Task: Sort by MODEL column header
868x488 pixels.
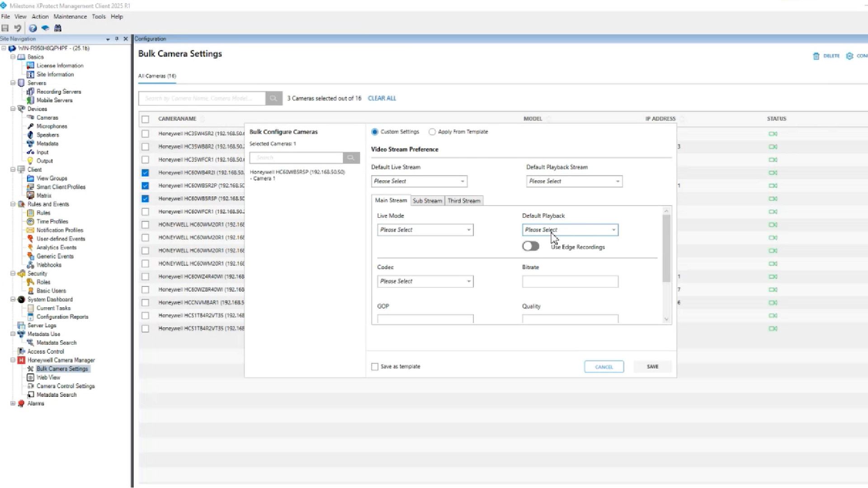Action: tap(533, 119)
